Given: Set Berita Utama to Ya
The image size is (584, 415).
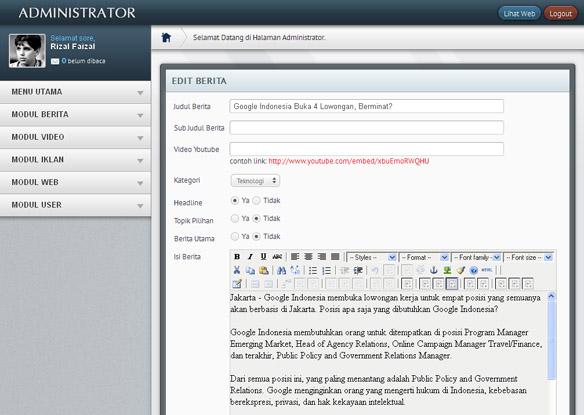Looking at the screenshot, I should (x=235, y=236).
